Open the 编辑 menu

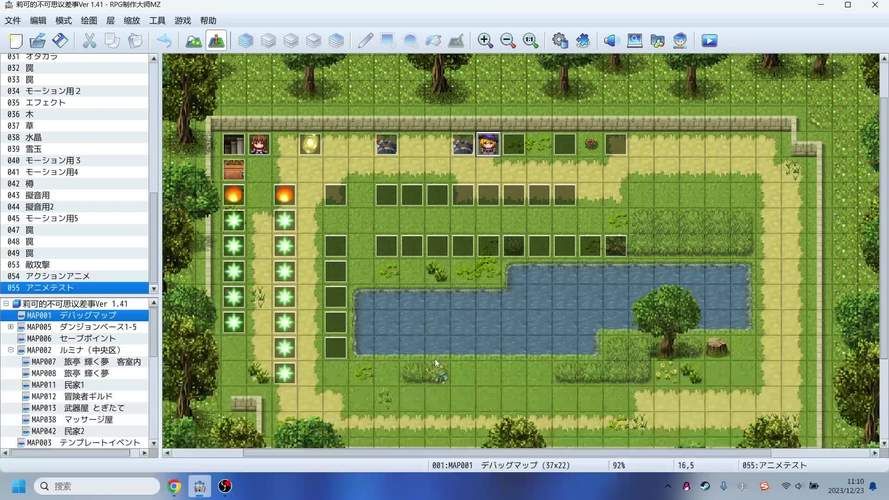(38, 20)
